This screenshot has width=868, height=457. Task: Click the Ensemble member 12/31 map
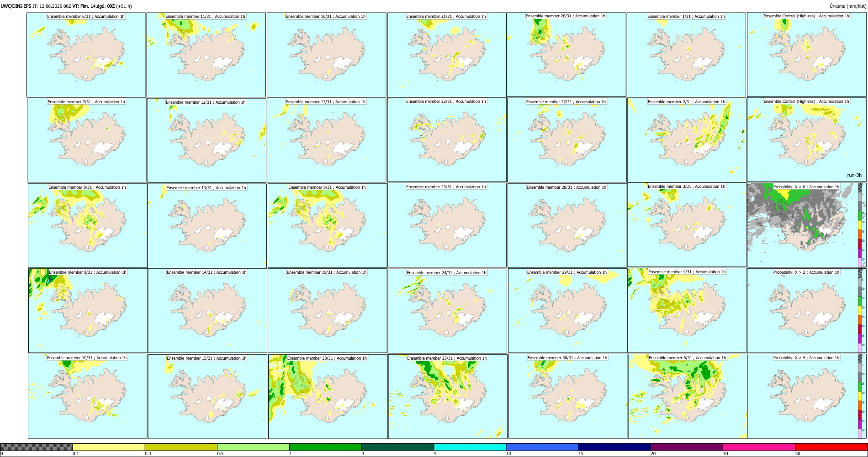(206, 140)
